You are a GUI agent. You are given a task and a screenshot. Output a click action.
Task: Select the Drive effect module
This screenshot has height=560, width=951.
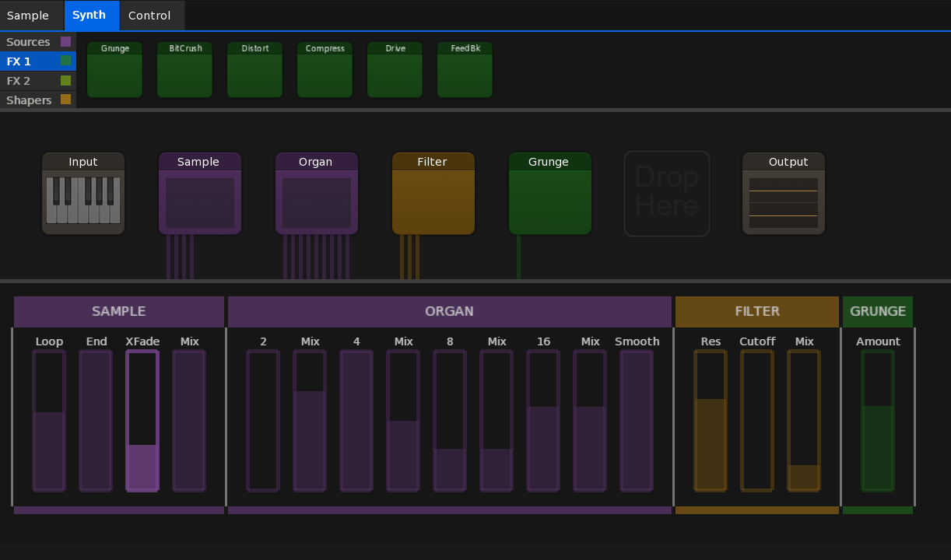(x=395, y=70)
